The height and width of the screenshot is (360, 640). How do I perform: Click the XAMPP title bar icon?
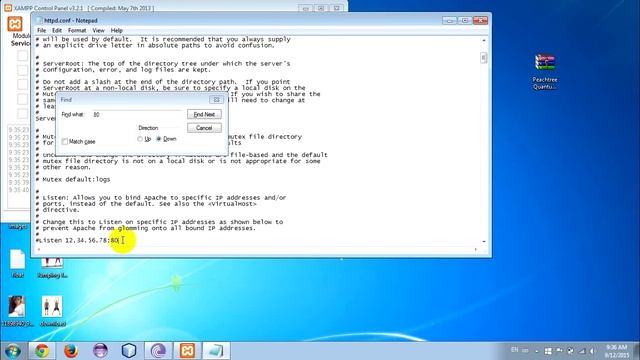[8, 7]
